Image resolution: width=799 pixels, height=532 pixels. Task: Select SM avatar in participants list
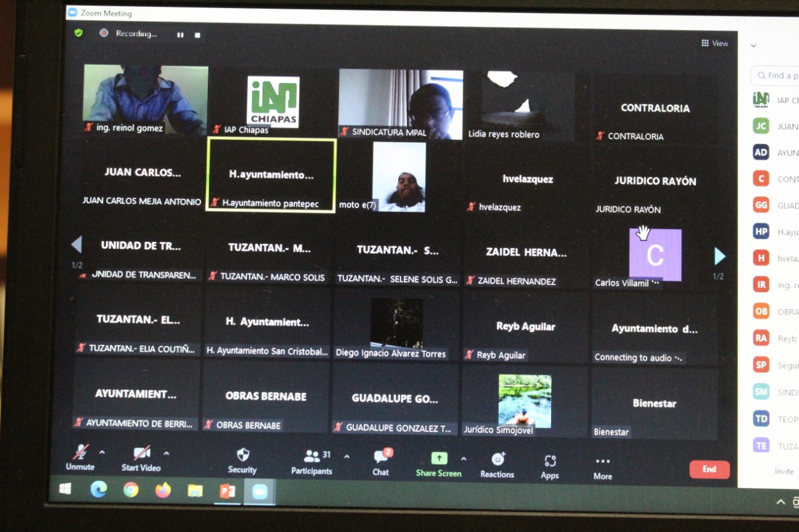(x=760, y=392)
